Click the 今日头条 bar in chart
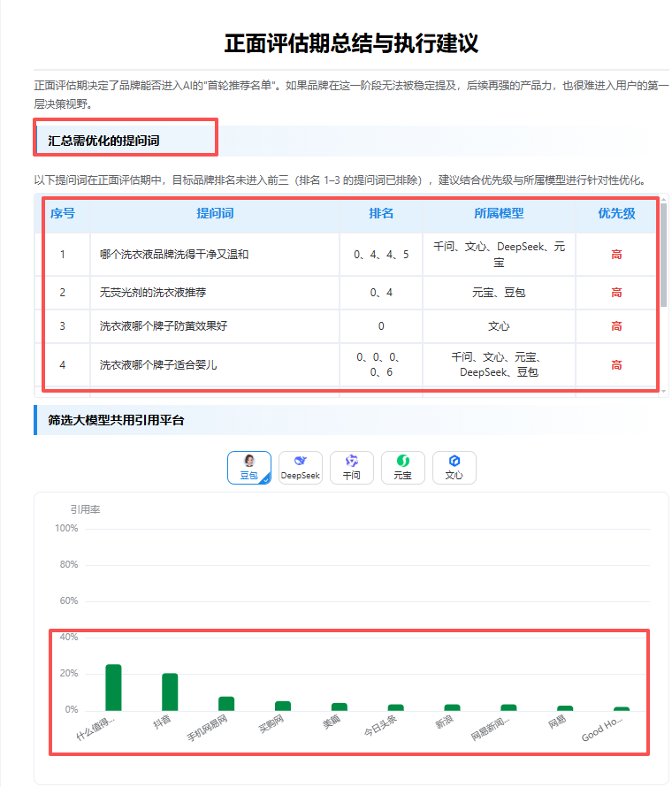 pos(395,707)
